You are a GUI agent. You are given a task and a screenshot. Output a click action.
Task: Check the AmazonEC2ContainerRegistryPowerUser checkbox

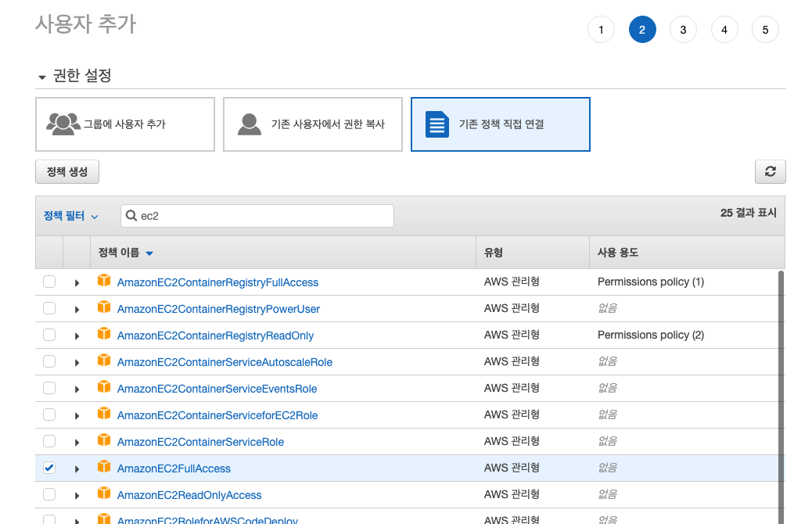49,308
